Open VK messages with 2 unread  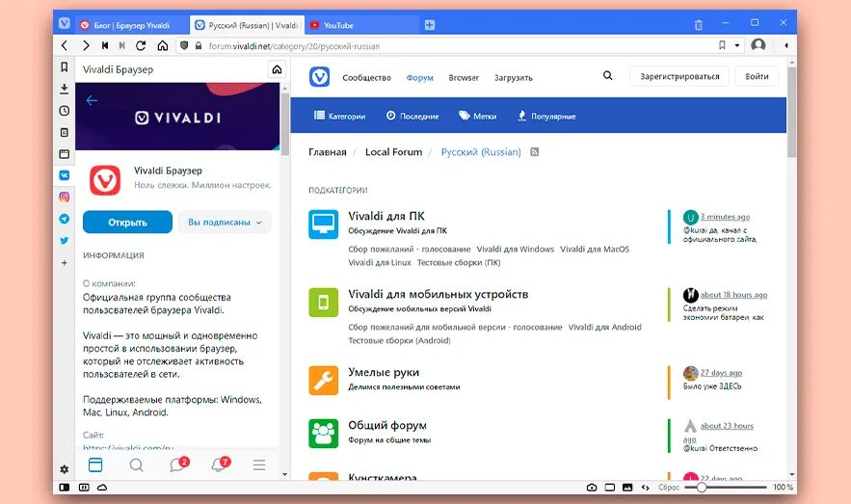click(178, 464)
